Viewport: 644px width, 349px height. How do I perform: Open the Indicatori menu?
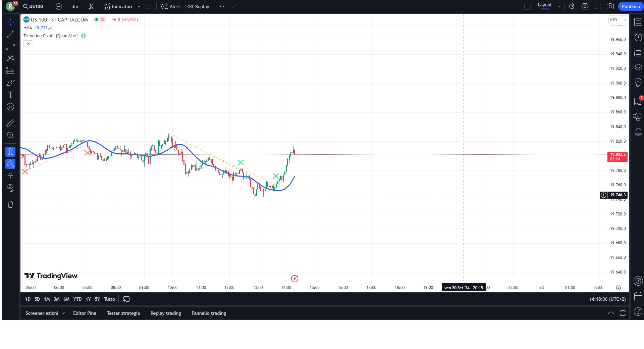118,6
